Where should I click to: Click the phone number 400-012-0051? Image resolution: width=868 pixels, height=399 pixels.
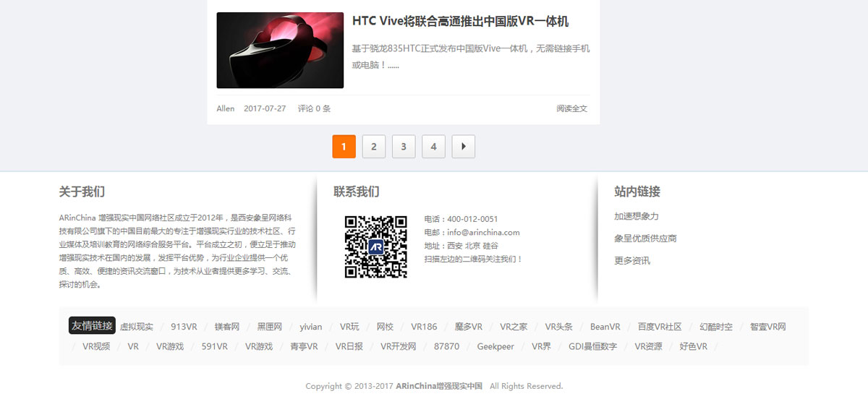(x=472, y=219)
